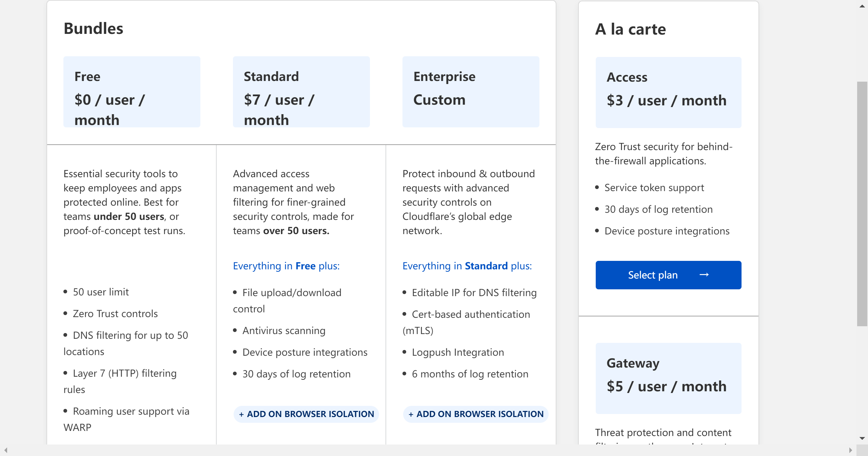This screenshot has height=456, width=868.
Task: Click the Bundles section heading
Action: [x=93, y=28]
